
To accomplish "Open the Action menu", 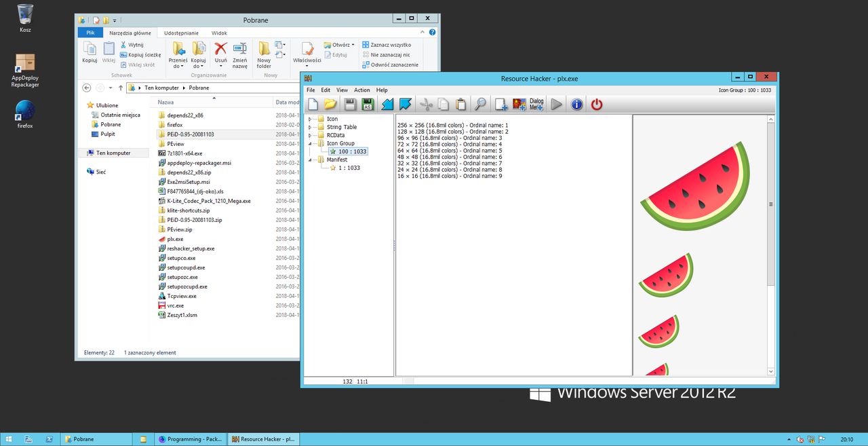I will point(362,90).
